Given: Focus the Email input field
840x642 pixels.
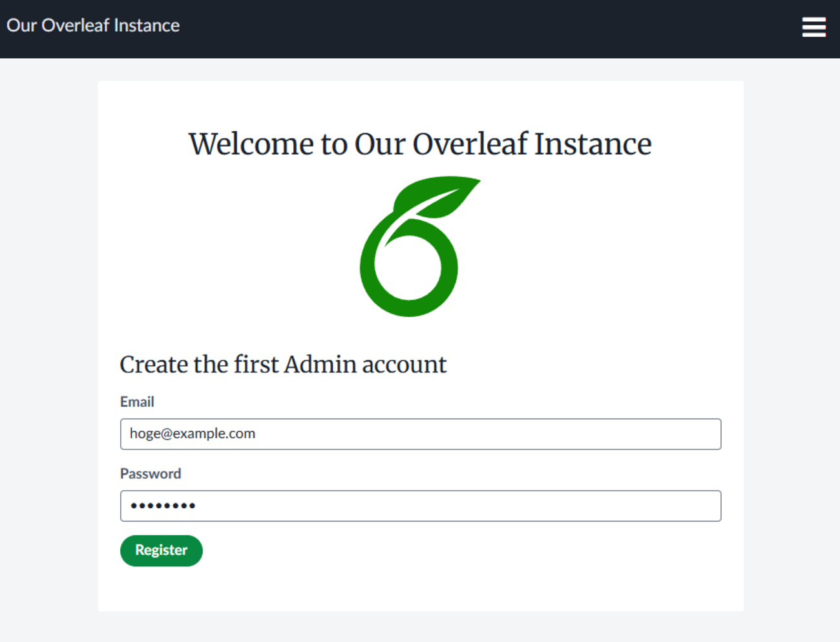Looking at the screenshot, I should click(421, 434).
